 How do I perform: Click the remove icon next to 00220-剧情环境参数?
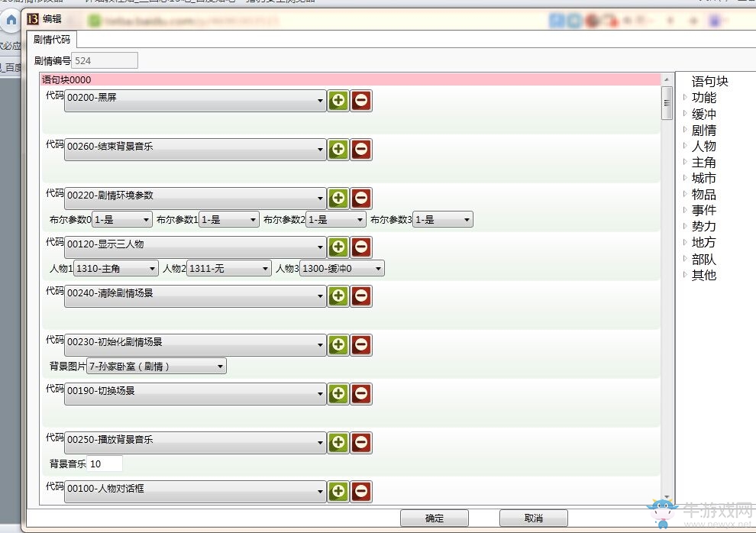[360, 198]
